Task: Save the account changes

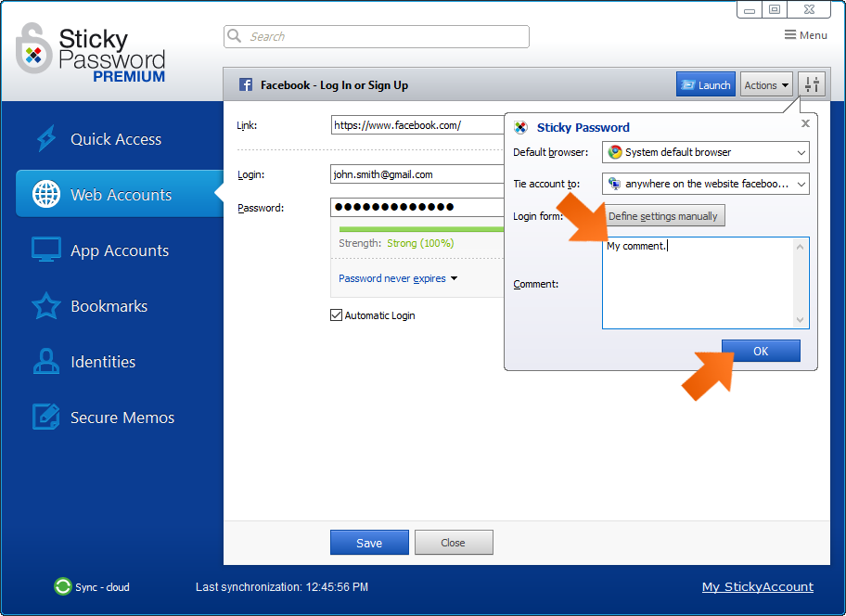Action: click(369, 543)
